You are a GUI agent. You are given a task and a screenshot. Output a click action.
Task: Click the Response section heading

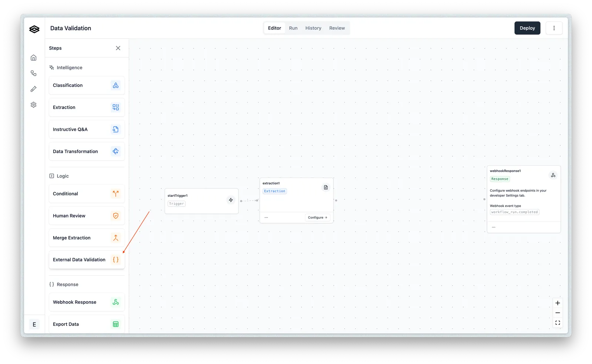coord(67,284)
